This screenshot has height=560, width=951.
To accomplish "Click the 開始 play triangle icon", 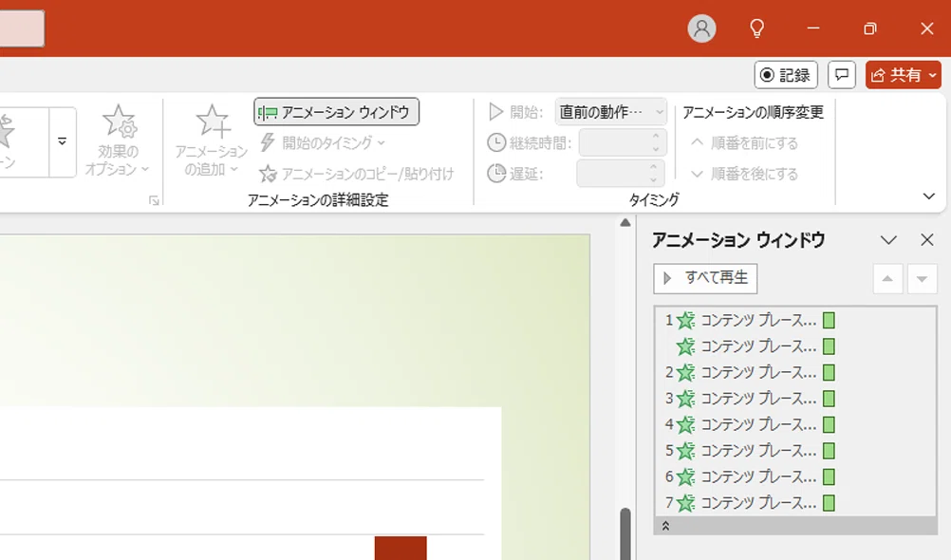I will (x=496, y=112).
